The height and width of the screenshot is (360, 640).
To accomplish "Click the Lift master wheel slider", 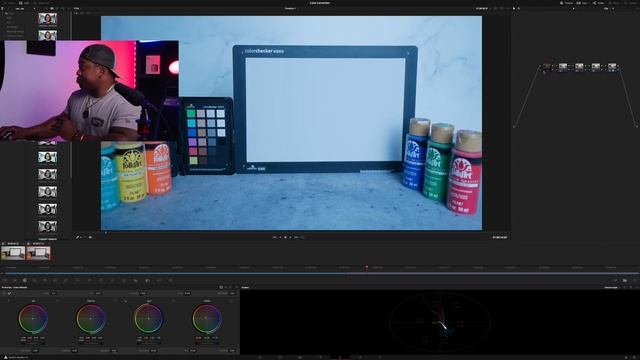I will [33, 344].
